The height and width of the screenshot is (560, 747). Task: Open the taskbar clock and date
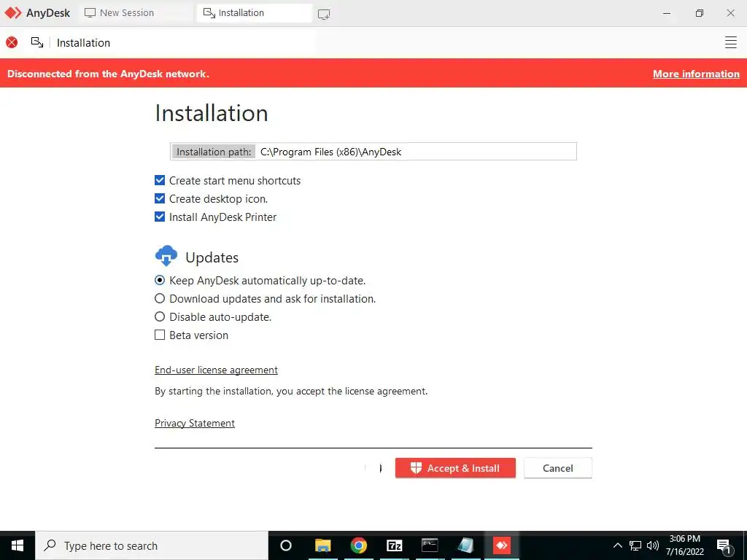point(684,545)
